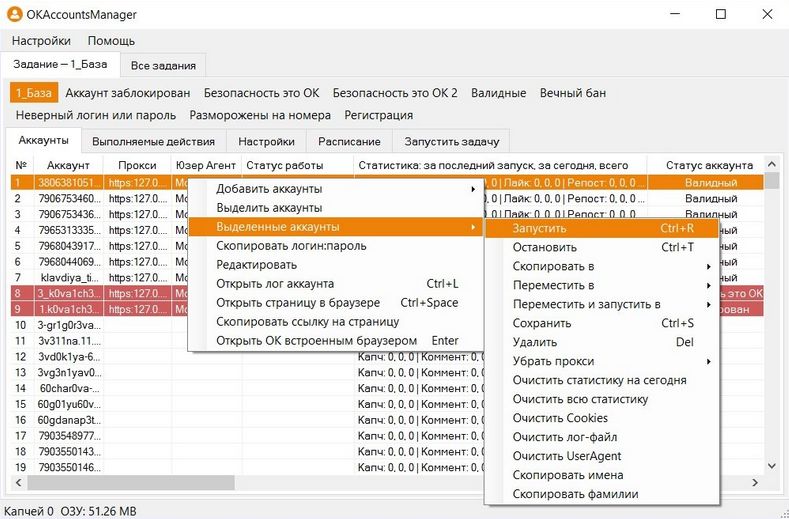Select the 'Вечный бан' group button
Viewport: 789px width, 519px height.
pyautogui.click(x=572, y=93)
